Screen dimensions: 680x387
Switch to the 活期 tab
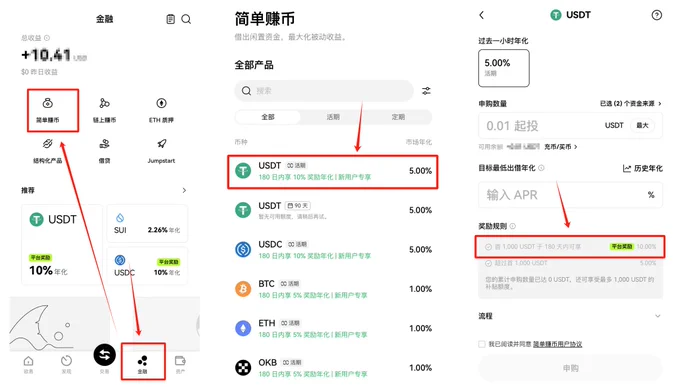333,117
